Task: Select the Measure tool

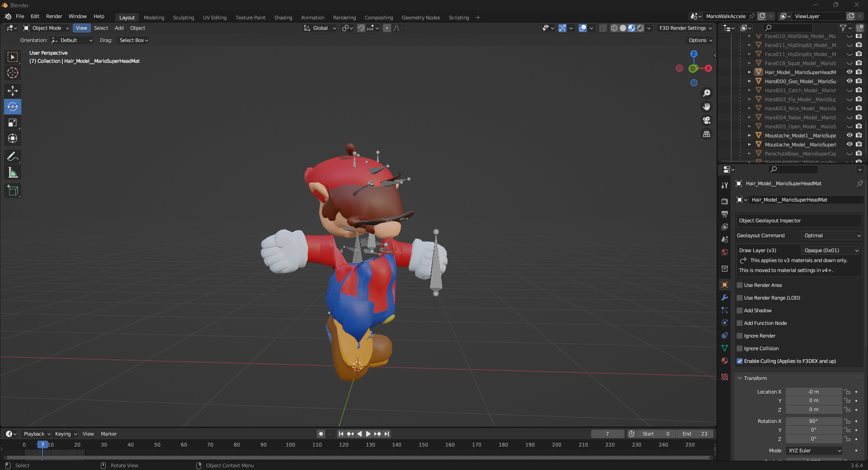Action: [13, 172]
